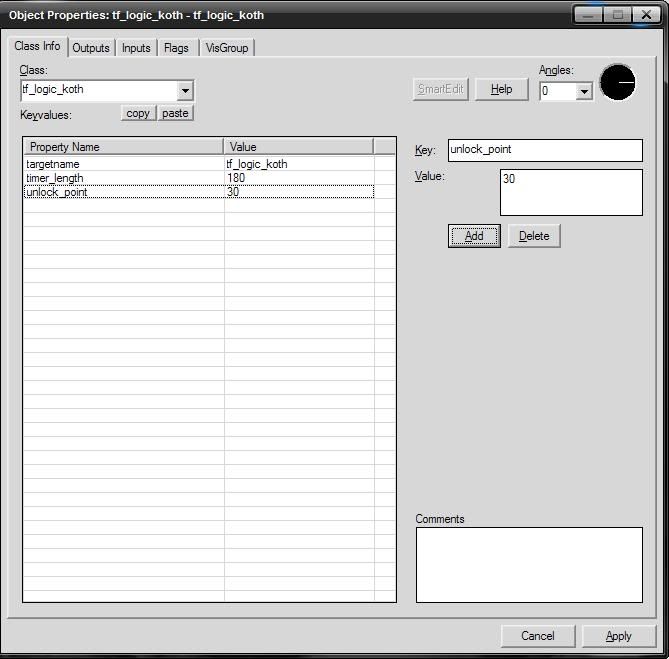Expand the Angles dropdown
The image size is (669, 659).
pyautogui.click(x=584, y=91)
